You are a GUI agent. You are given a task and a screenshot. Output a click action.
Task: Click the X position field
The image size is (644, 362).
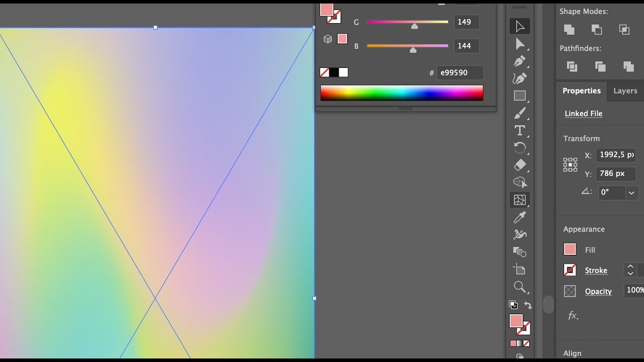(x=616, y=155)
